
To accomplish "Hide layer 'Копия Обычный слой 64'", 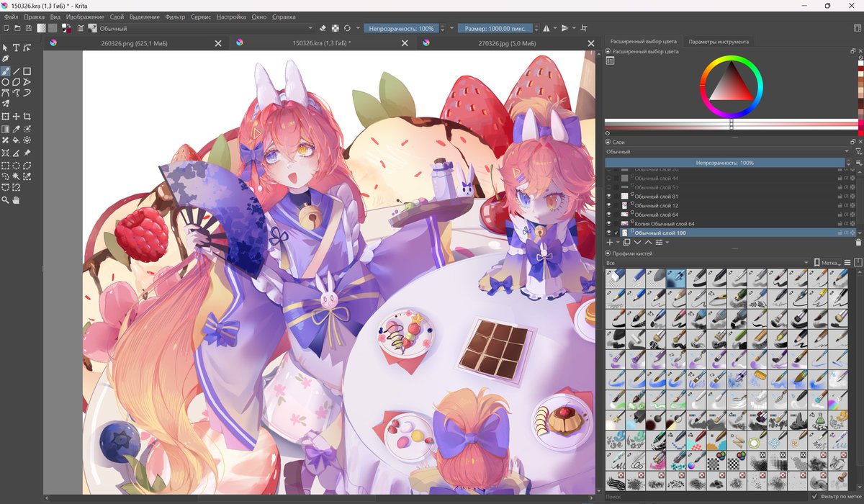I will 608,223.
